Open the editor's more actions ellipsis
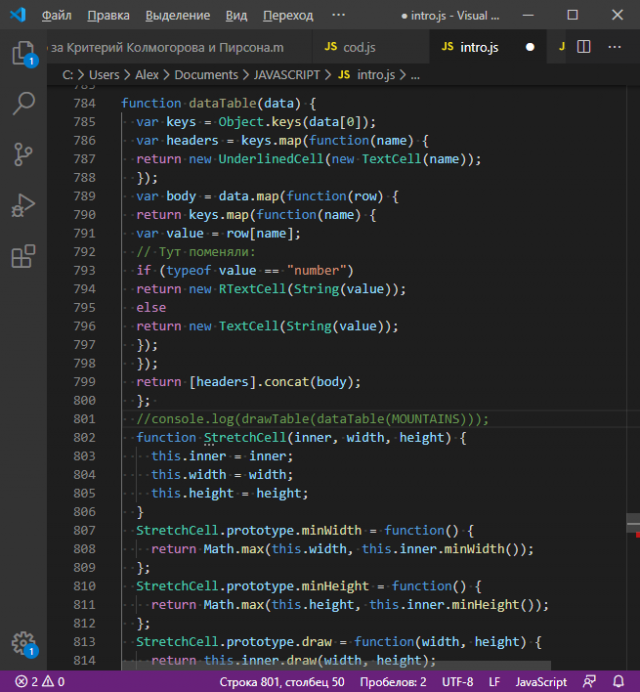The width and height of the screenshot is (640, 692). coord(612,47)
